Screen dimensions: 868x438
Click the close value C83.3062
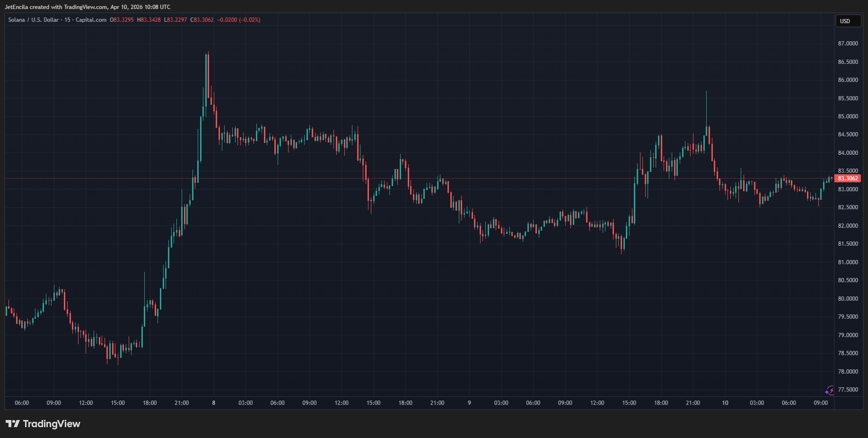tap(202, 20)
